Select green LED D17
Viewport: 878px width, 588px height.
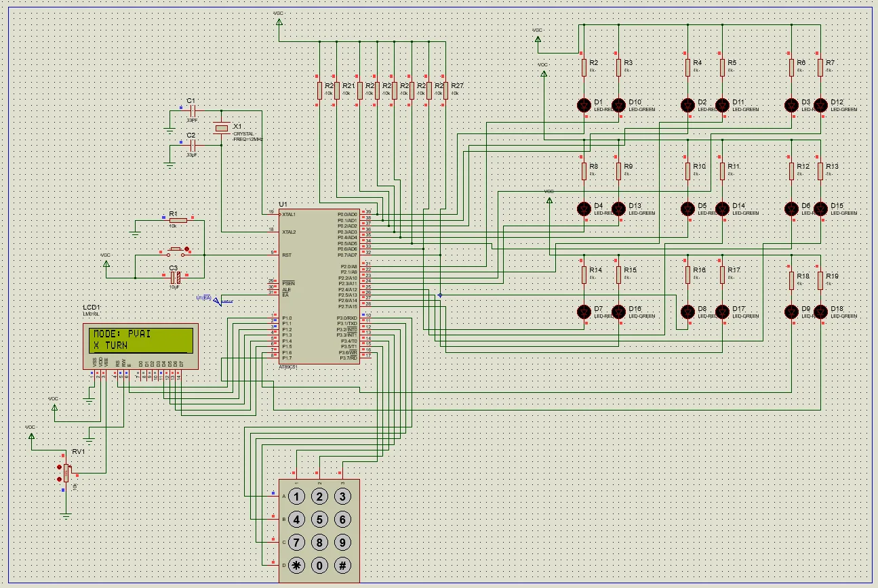tap(722, 312)
